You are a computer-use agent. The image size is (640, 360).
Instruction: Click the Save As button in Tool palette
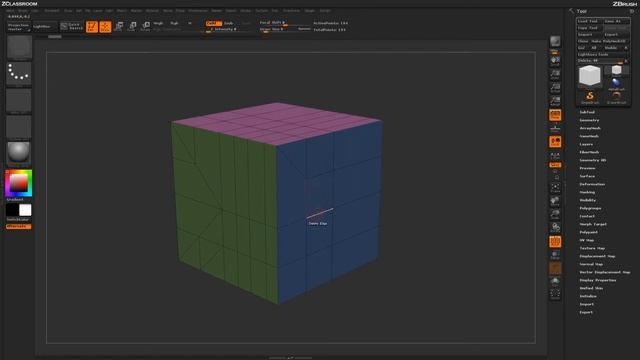point(616,21)
